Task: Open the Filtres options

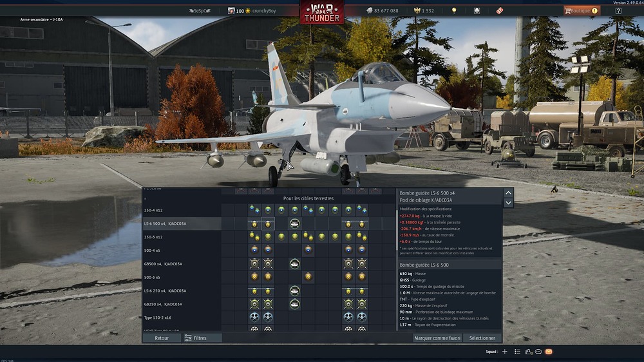Action: [x=195, y=338]
